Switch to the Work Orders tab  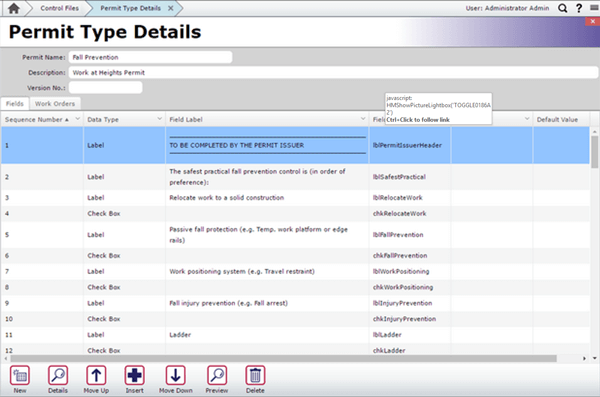[55, 104]
